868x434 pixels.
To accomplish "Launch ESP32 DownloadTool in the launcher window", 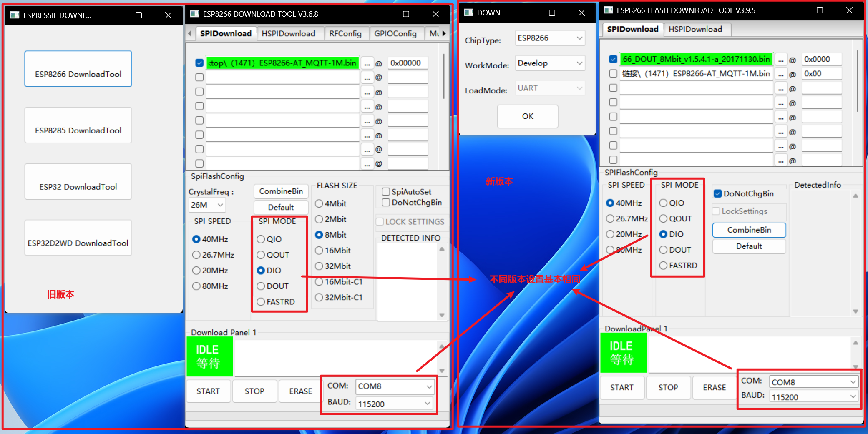I will point(78,182).
